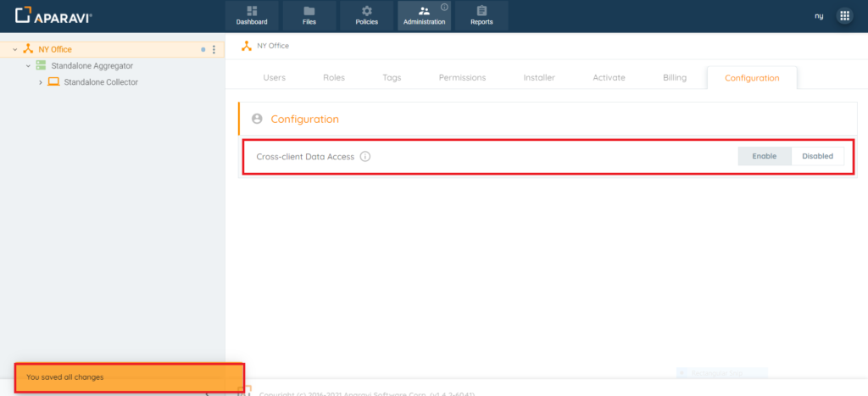Screen dimensions: 868x396
Task: Select Standalone Collector in the tree
Action: click(x=100, y=82)
